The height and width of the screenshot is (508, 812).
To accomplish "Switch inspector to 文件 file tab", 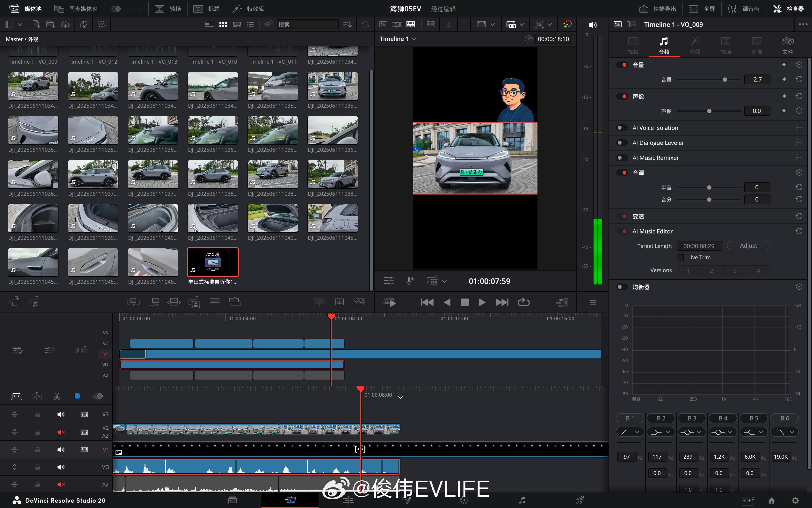I will (x=788, y=46).
